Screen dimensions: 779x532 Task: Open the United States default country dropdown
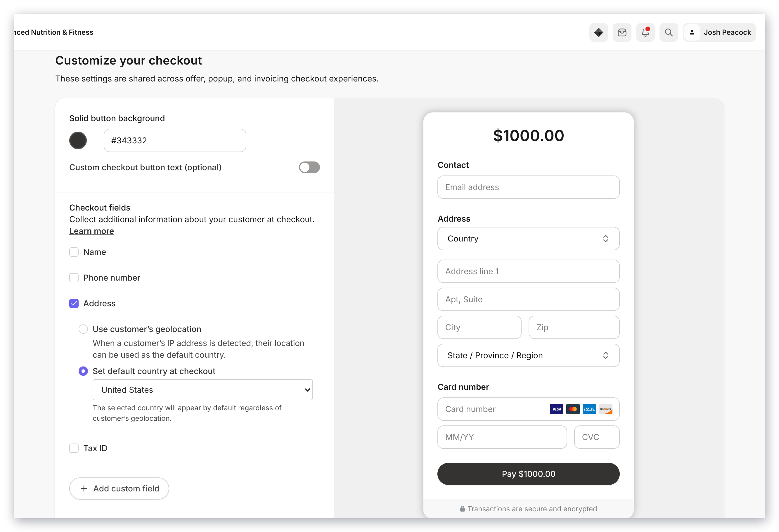[x=202, y=390]
